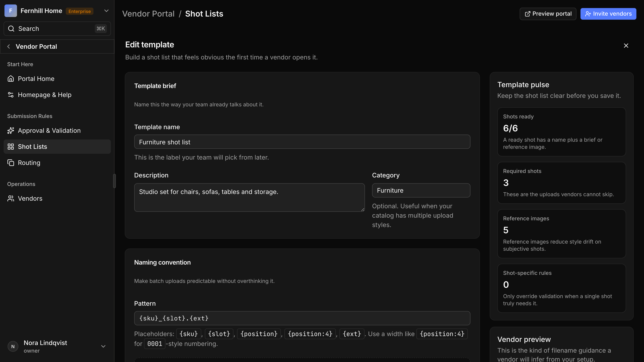
Task: Click the Enterprise plan badge
Action: [x=79, y=11]
